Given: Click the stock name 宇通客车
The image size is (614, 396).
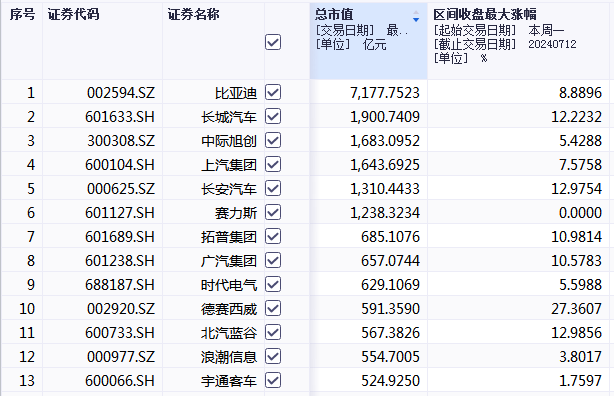Looking at the screenshot, I should (x=229, y=381).
